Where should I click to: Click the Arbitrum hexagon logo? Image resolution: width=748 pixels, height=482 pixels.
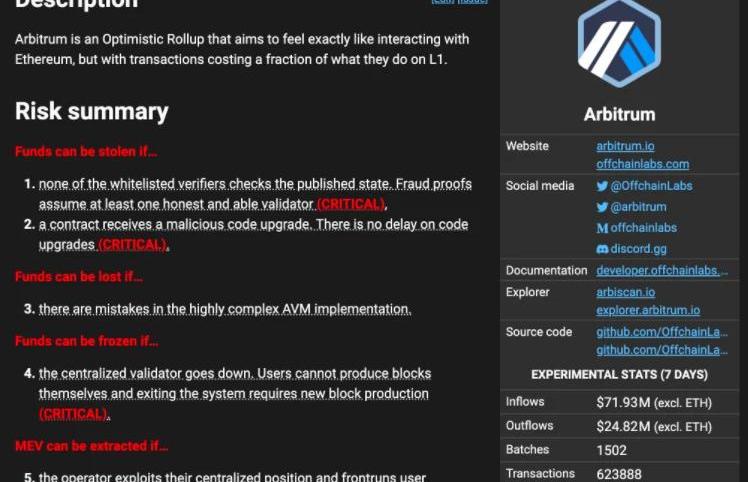pos(619,43)
